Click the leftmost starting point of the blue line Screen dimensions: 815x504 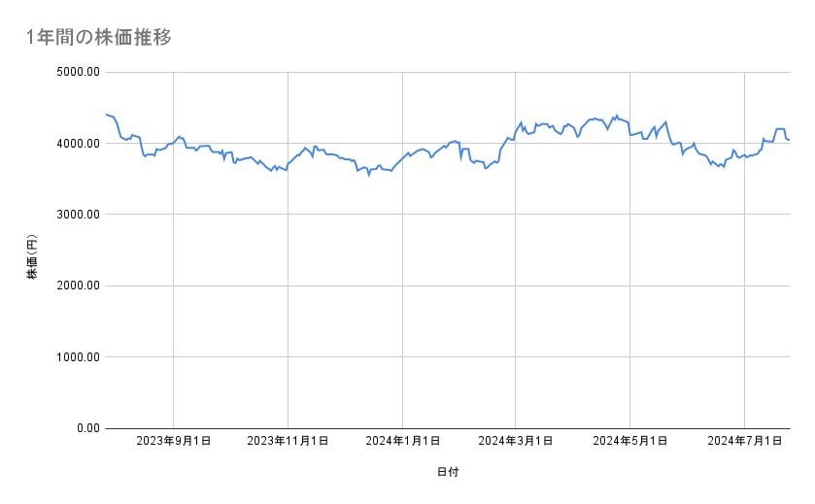point(106,115)
